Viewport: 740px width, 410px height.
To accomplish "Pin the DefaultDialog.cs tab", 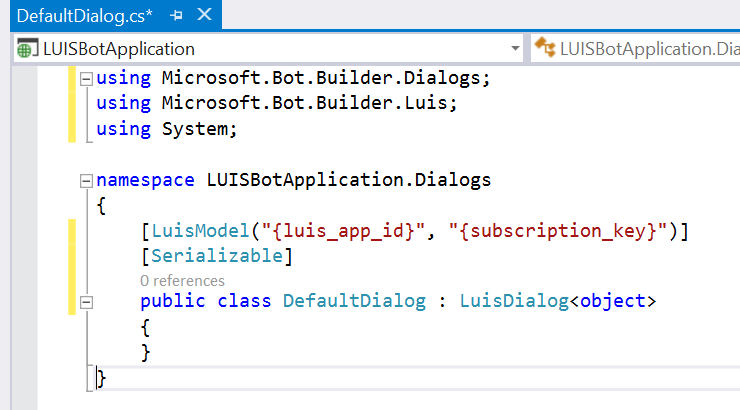I will [x=176, y=16].
